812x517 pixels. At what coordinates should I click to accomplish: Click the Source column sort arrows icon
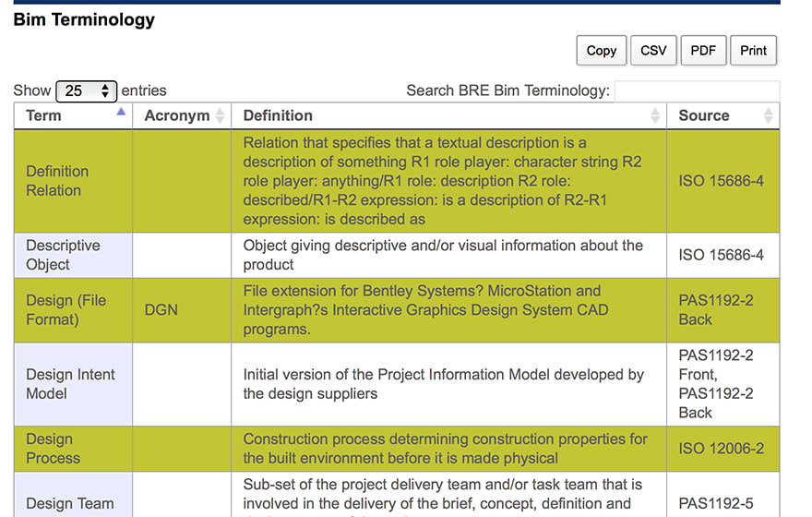(769, 115)
